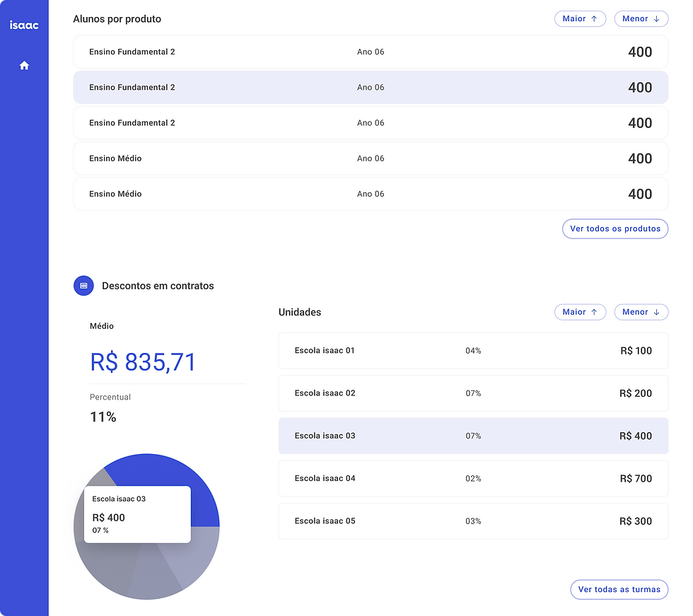Select the Escola isaac 01 row

[473, 351]
